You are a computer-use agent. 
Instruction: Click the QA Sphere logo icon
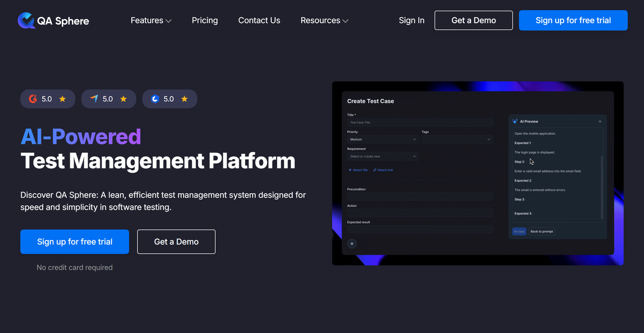tap(26, 21)
